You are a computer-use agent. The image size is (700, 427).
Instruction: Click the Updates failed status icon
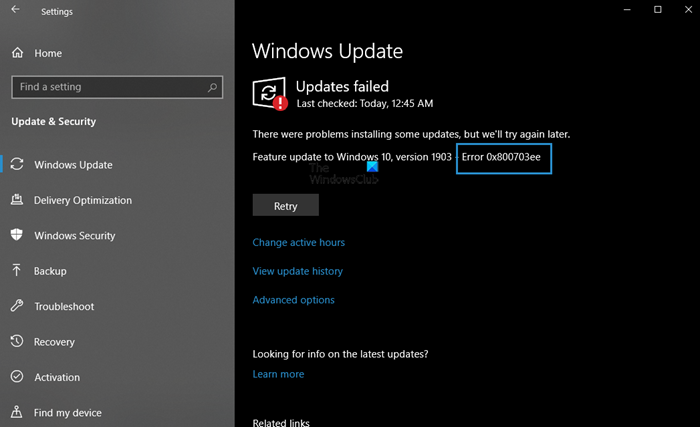click(270, 94)
